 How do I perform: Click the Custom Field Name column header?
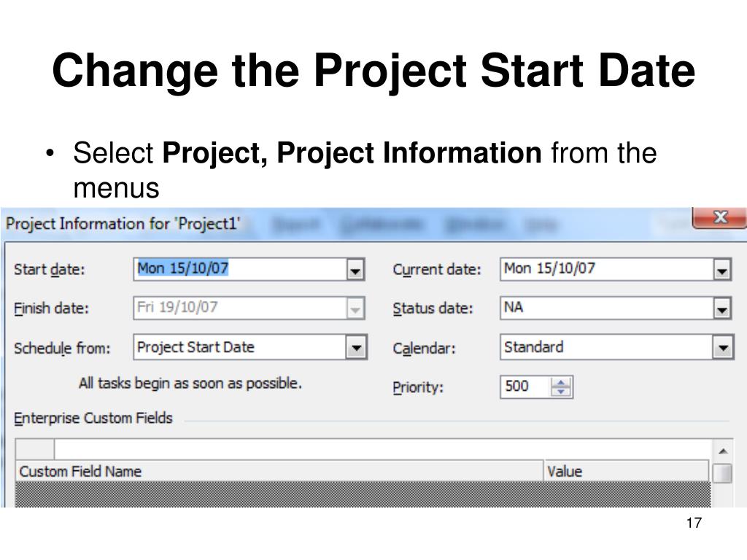279,471
